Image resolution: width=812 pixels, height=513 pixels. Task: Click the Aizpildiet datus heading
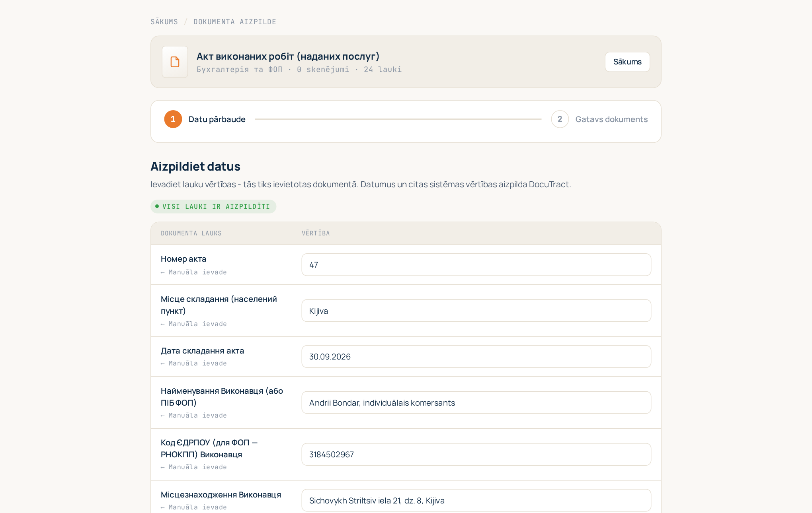195,166
